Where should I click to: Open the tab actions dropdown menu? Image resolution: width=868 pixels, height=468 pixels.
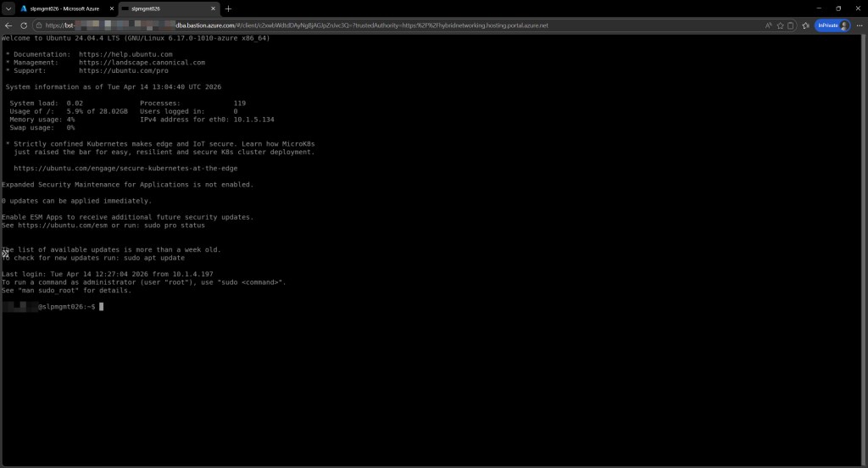8,8
